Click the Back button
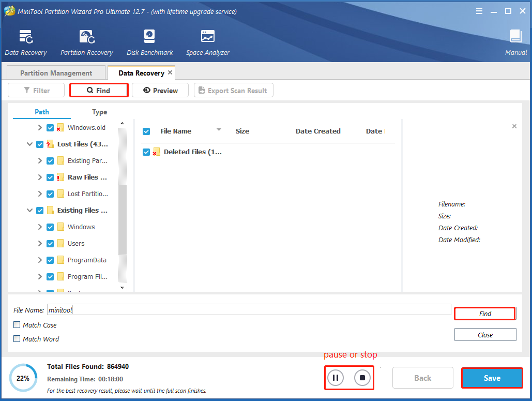This screenshot has width=532, height=401. coord(423,378)
